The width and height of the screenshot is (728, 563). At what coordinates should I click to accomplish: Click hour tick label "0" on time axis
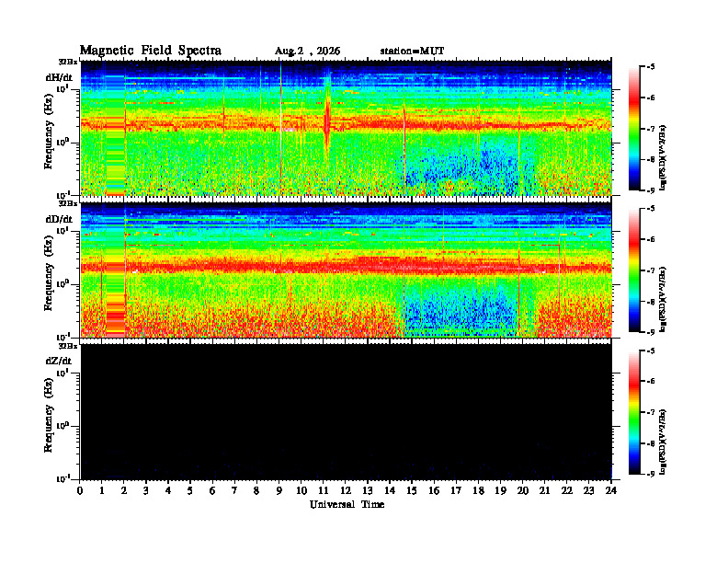click(x=80, y=491)
